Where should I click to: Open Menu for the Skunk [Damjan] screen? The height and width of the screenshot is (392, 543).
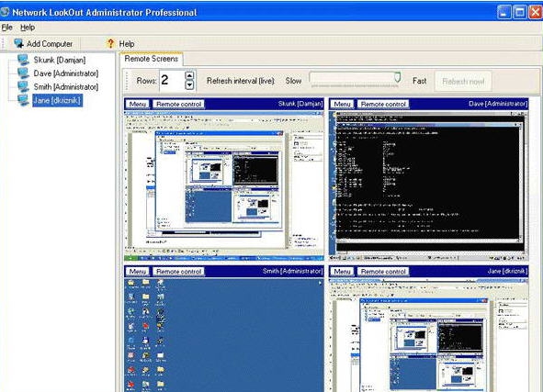click(138, 104)
